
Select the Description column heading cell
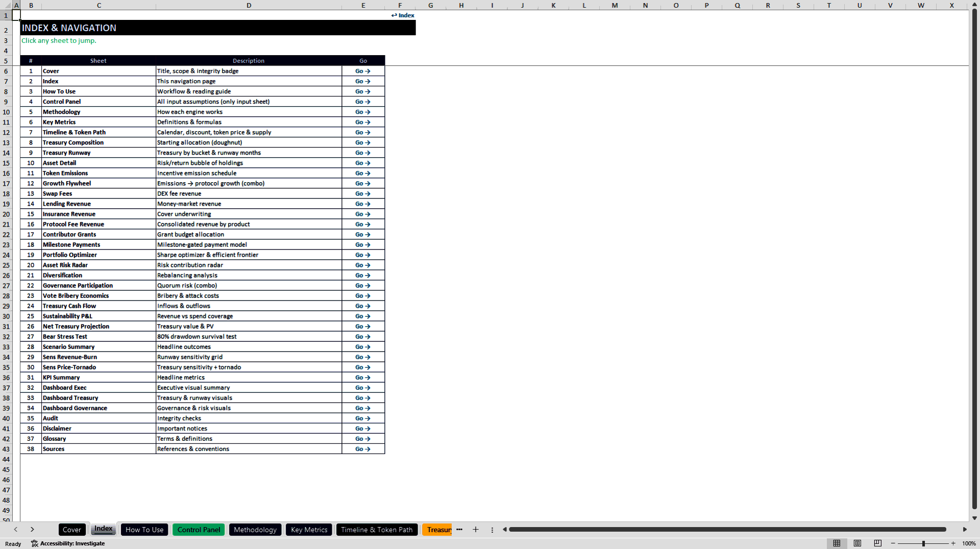coord(249,60)
